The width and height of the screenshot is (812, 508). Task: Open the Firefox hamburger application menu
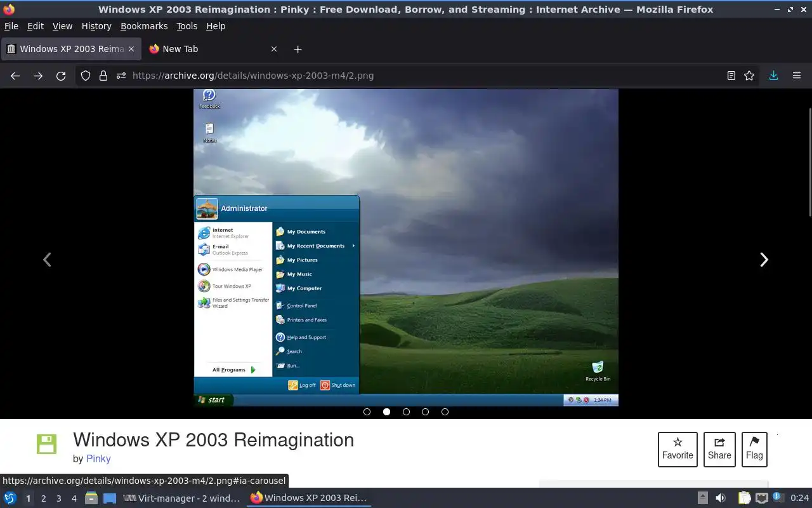tap(797, 76)
